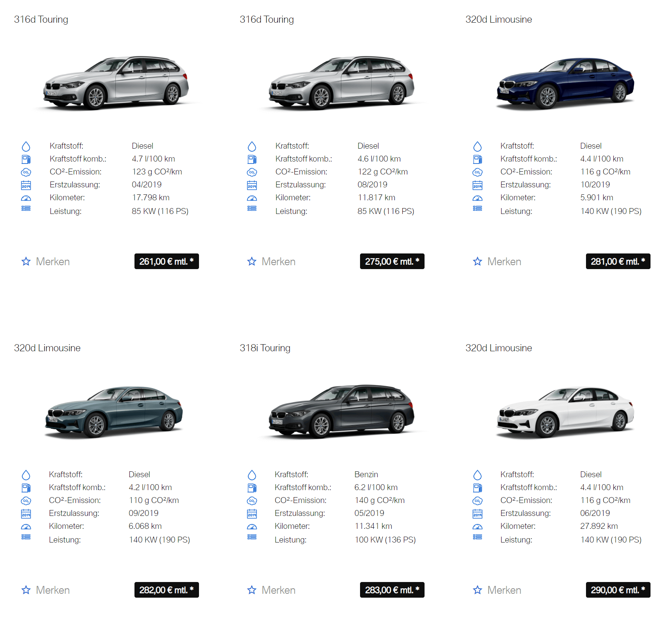Click the teal grey Limousine car image
Viewport: 672px width, 618px height.
coord(113,411)
